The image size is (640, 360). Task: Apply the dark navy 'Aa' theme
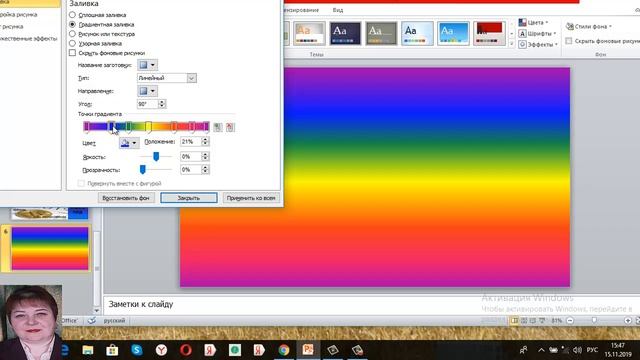point(345,33)
